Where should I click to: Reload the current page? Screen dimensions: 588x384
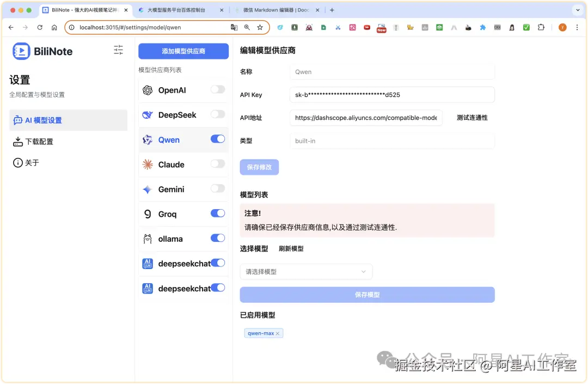[x=40, y=27]
